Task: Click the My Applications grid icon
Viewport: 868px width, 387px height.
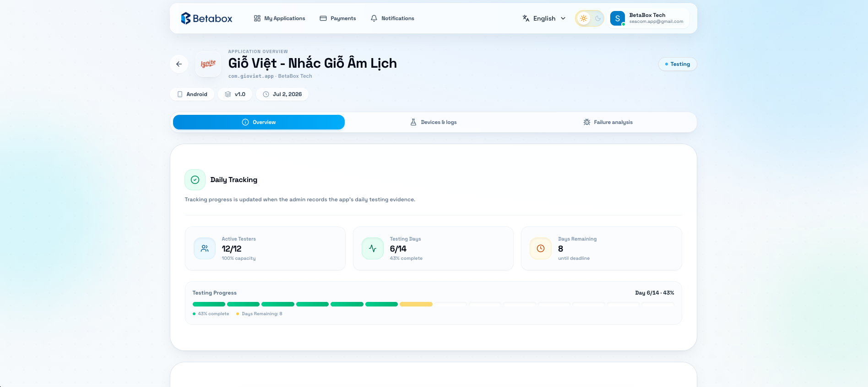Action: tap(257, 18)
